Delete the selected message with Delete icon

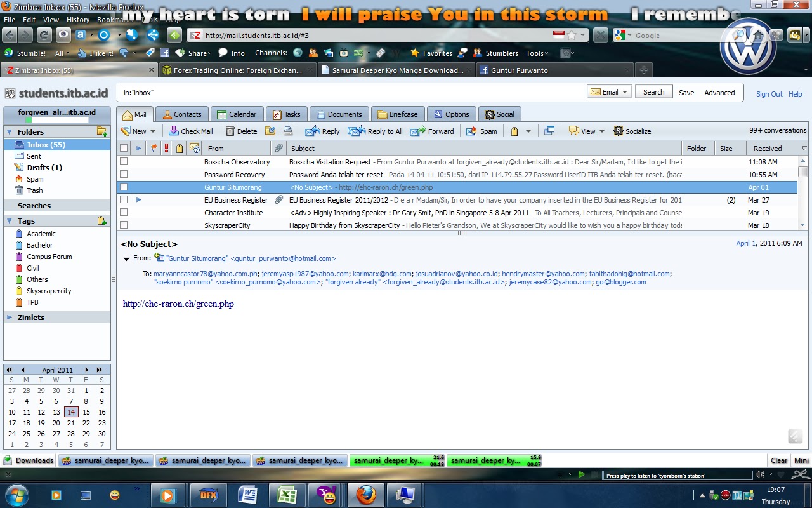click(229, 131)
